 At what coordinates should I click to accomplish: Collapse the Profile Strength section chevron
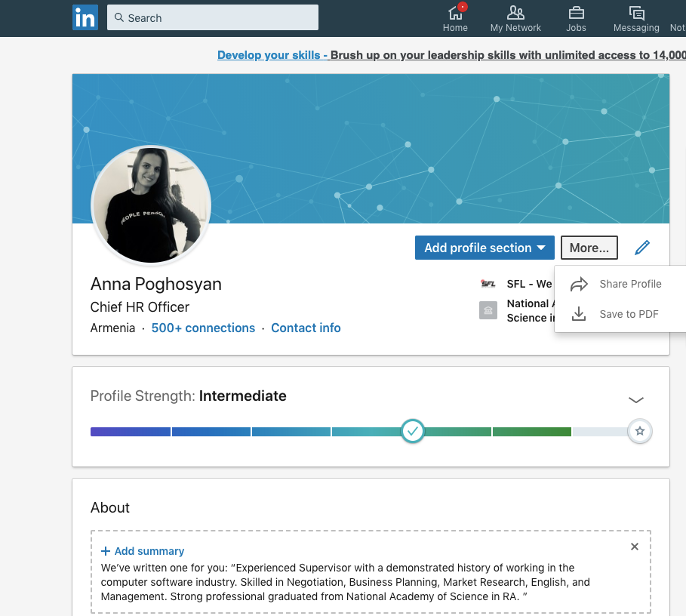pyautogui.click(x=635, y=400)
